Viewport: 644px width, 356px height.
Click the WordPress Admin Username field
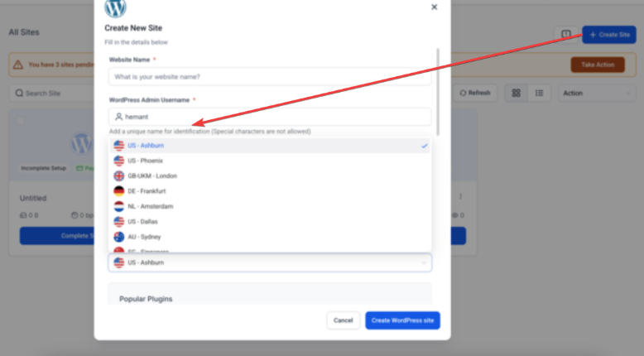tap(270, 117)
